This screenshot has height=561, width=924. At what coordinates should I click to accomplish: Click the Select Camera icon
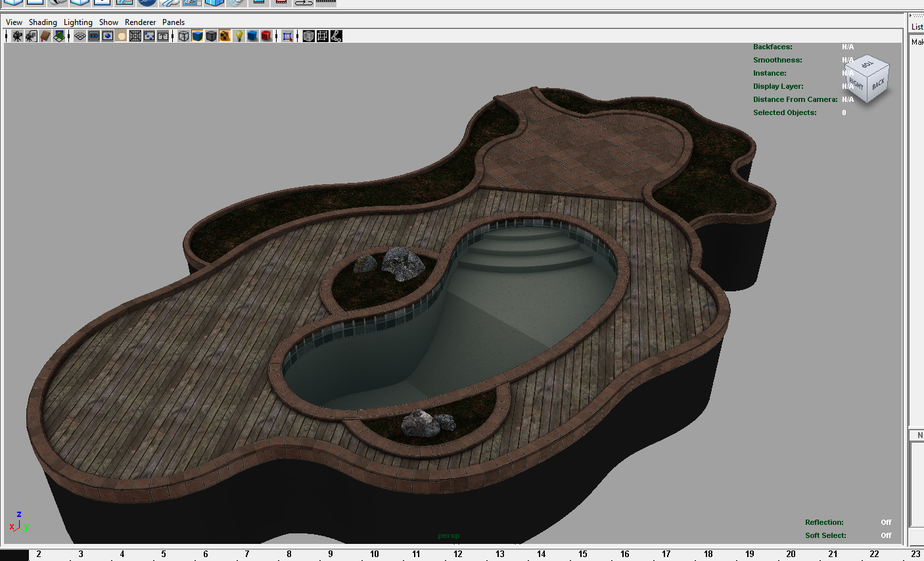coord(17,36)
